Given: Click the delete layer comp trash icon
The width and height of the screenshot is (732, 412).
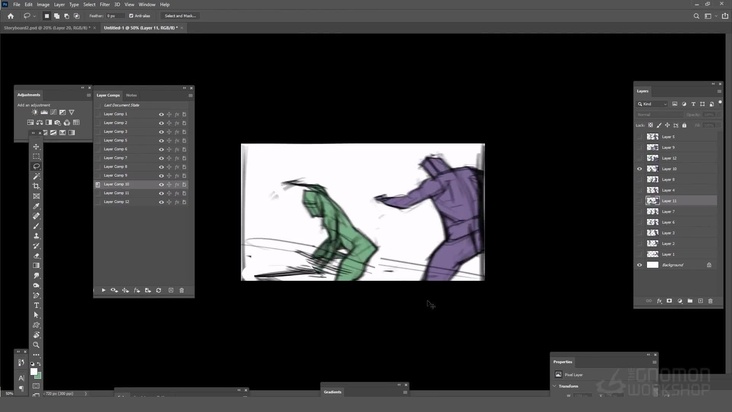Looking at the screenshot, I should tap(183, 290).
